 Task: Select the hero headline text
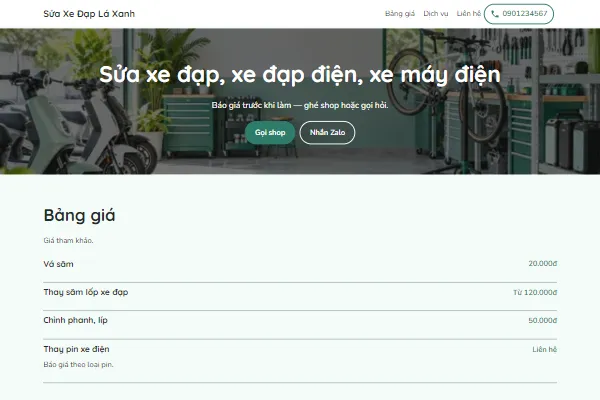[x=300, y=74]
